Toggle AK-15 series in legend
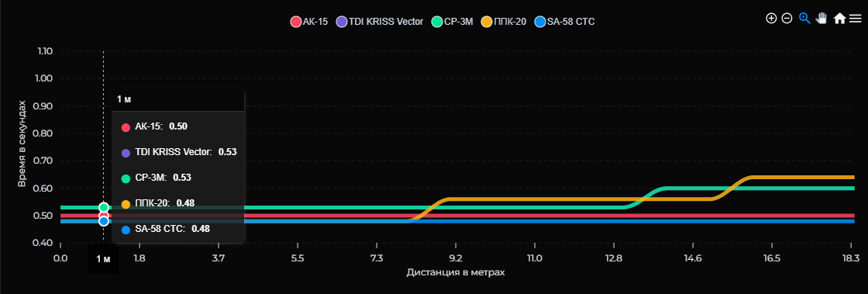 309,22
